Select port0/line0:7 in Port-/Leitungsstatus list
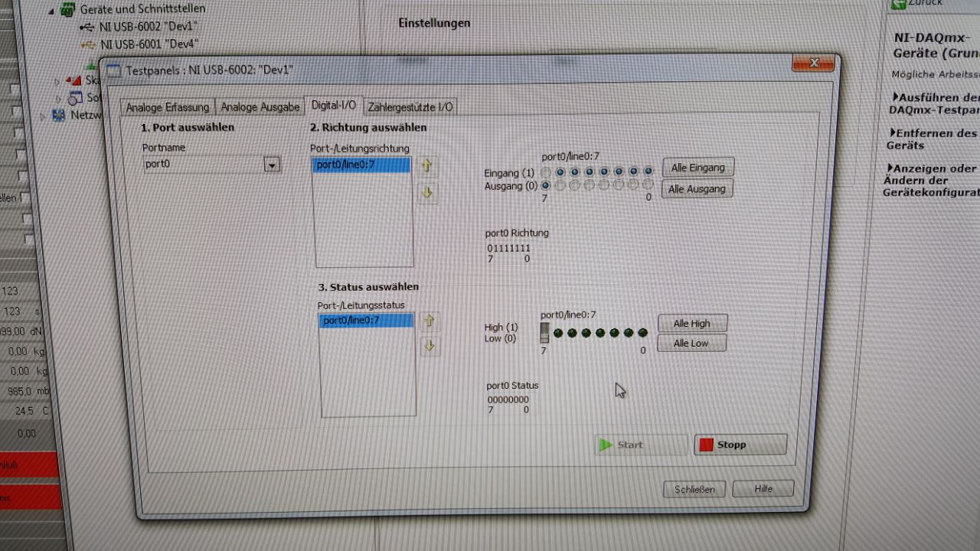This screenshot has width=980, height=551. tap(367, 321)
